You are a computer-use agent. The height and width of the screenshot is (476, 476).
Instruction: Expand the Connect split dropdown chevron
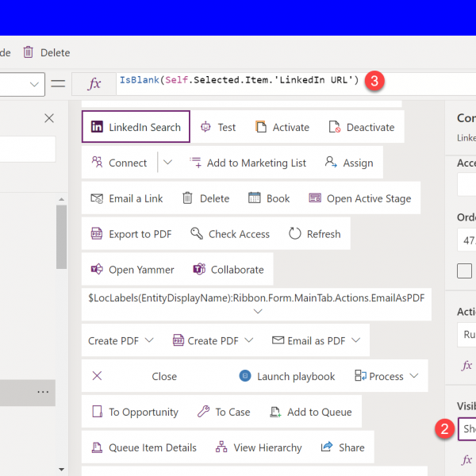point(167,163)
